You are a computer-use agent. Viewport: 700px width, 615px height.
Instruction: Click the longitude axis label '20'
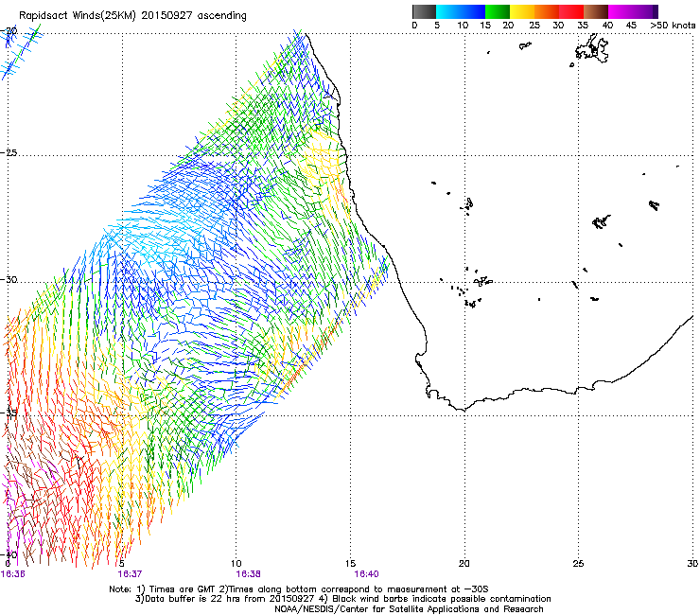click(x=464, y=563)
